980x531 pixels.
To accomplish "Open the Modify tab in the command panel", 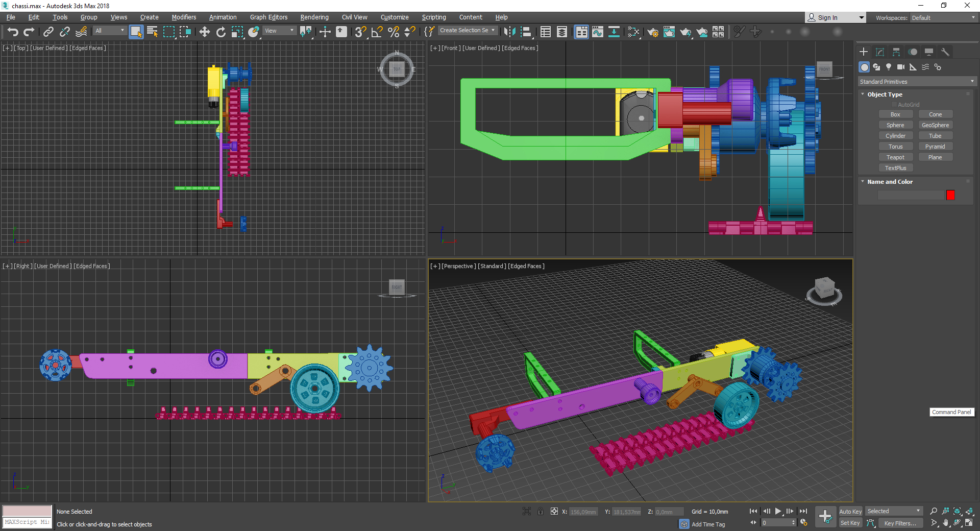I will coord(880,52).
